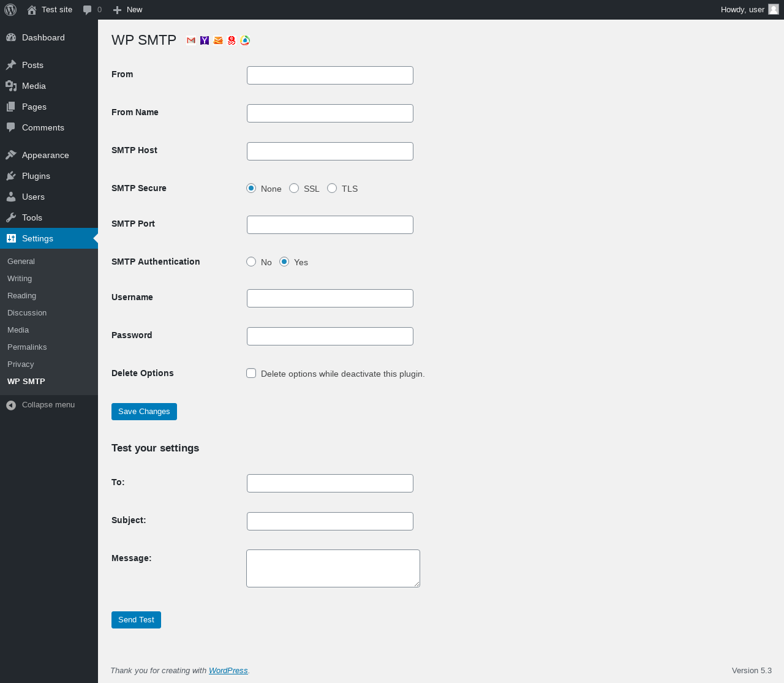Save the SMTP settings with Save Changes
Viewport: 784px width, 683px height.
point(144,412)
